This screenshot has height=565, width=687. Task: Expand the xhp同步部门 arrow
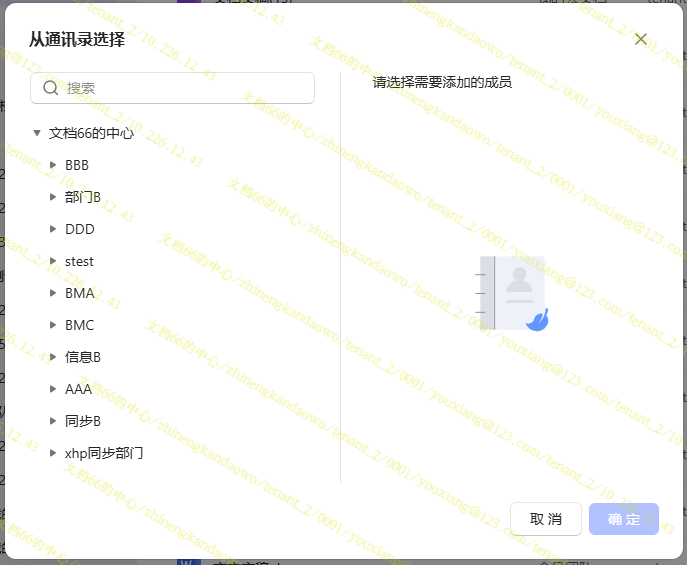(53, 453)
